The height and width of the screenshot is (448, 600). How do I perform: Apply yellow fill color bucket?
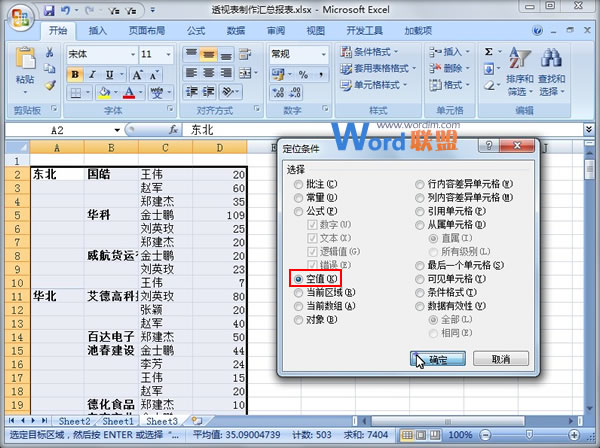coord(104,93)
